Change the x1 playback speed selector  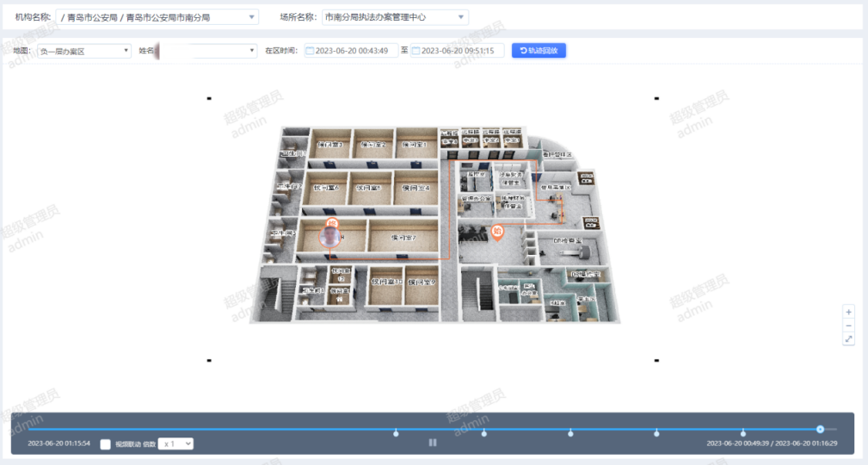(x=175, y=443)
